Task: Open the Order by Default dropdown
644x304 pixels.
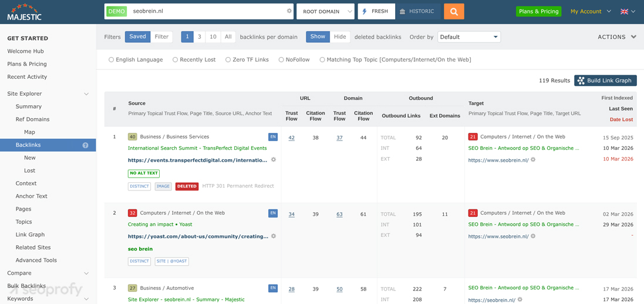Action: 468,37
